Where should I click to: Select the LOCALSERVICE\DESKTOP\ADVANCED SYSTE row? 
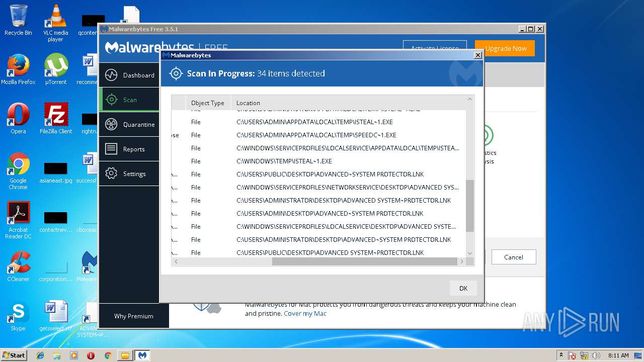pos(318,227)
